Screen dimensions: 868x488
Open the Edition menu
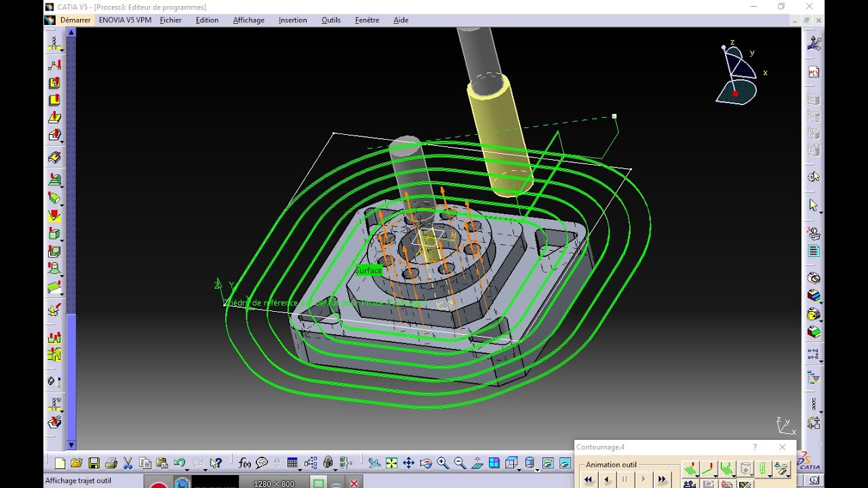coord(207,20)
